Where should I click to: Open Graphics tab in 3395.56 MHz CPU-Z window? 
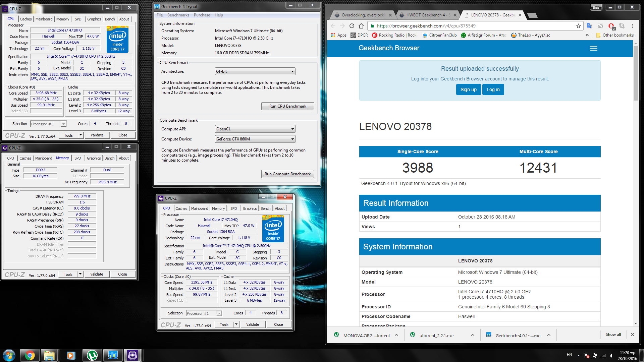(250, 208)
